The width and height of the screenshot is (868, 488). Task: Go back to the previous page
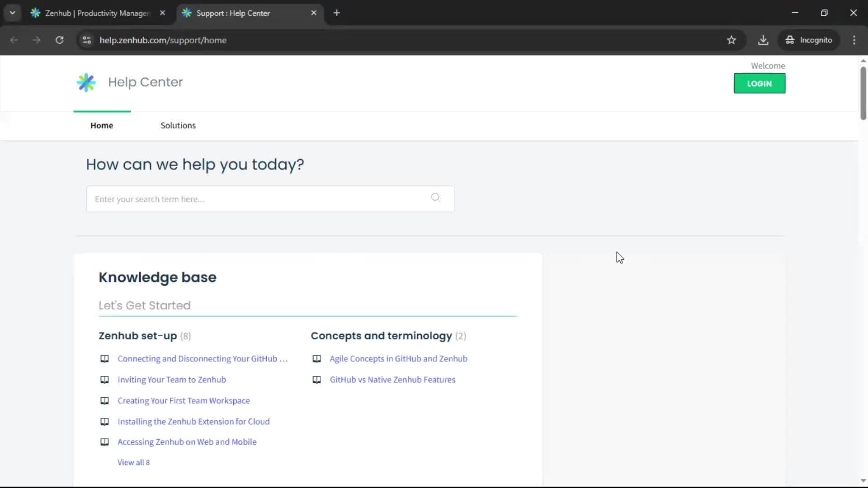[14, 40]
